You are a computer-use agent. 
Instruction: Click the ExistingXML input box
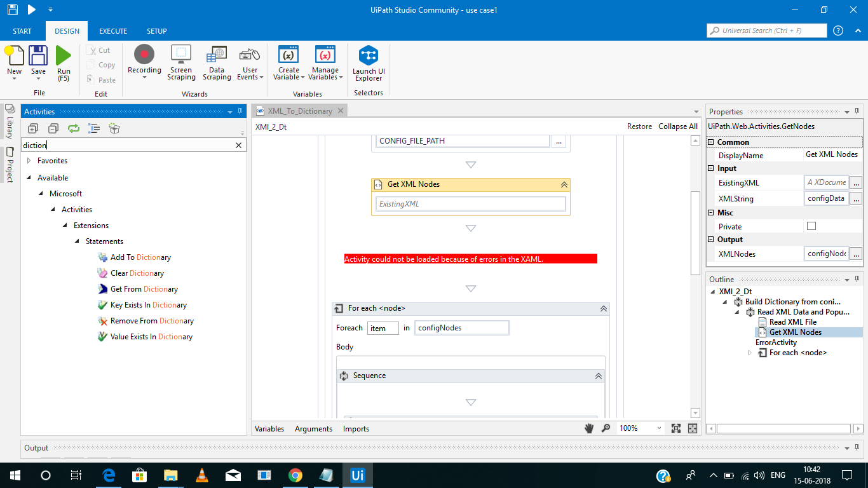[470, 204]
